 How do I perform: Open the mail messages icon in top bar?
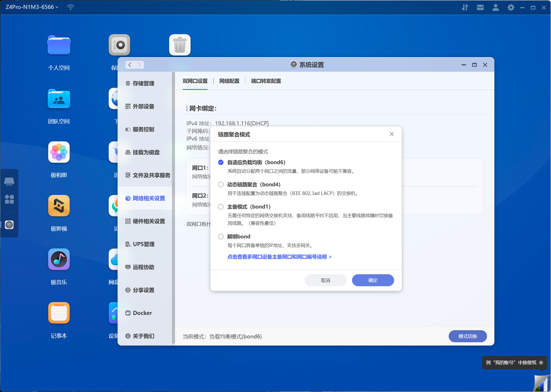pos(480,7)
